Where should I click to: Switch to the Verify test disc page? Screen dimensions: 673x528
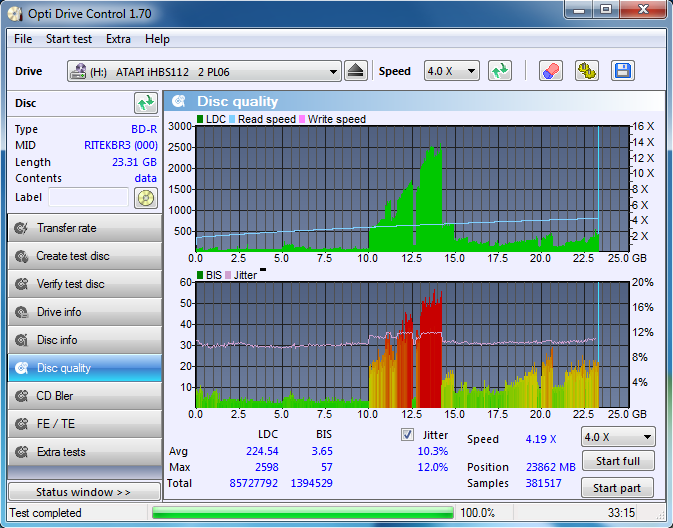85,284
